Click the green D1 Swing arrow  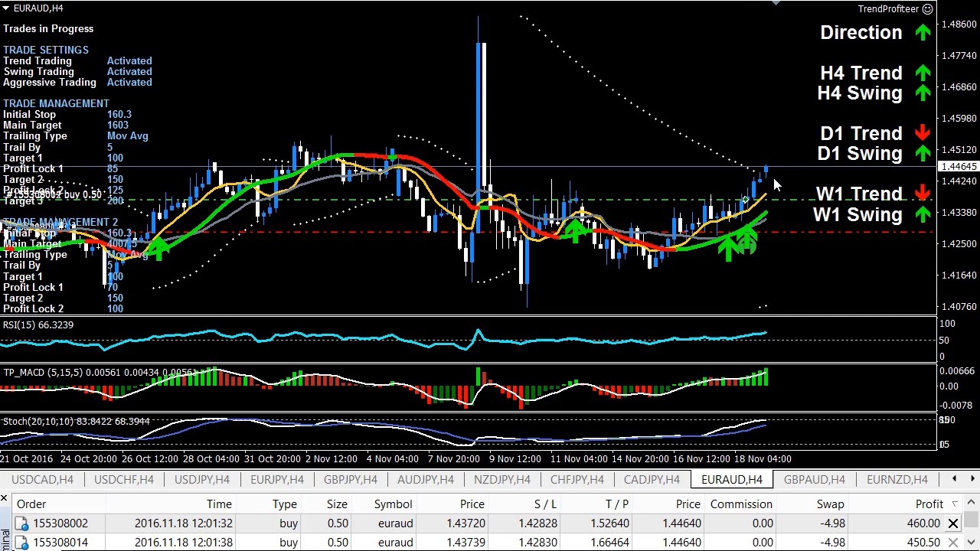click(x=923, y=153)
